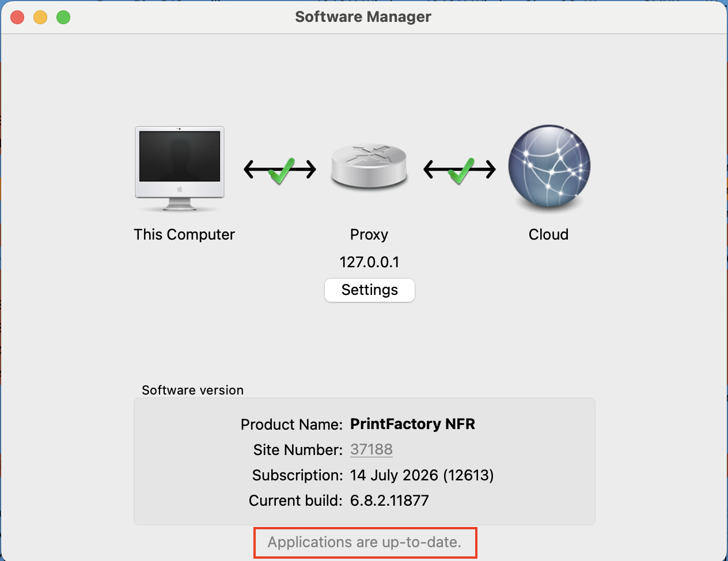Click the 'Current build:' label
Screen dimensions: 728x561
[296, 501]
